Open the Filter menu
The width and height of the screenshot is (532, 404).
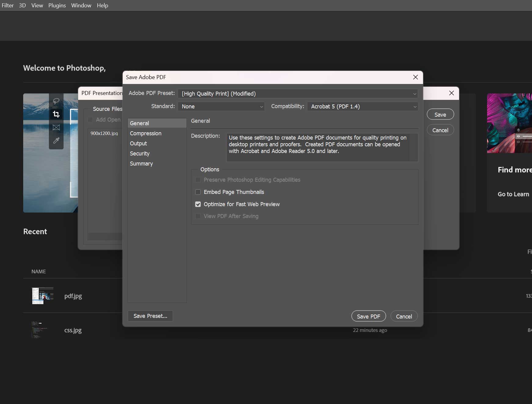click(8, 5)
